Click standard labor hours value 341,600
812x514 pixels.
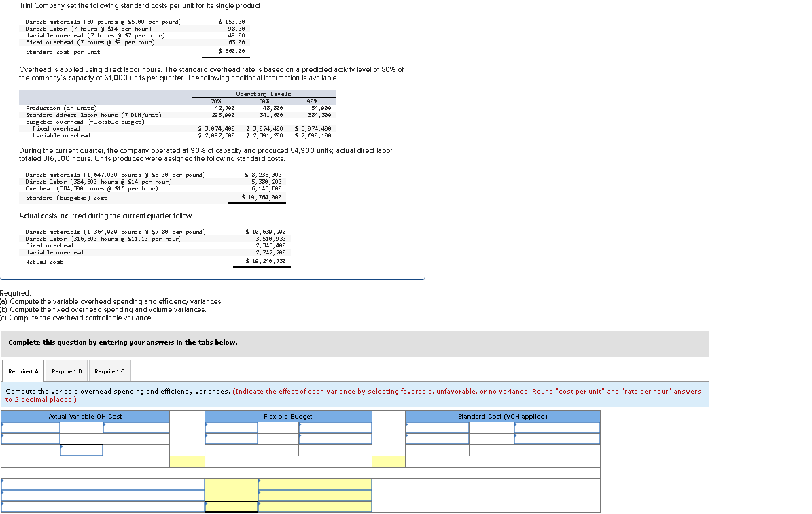(271, 115)
